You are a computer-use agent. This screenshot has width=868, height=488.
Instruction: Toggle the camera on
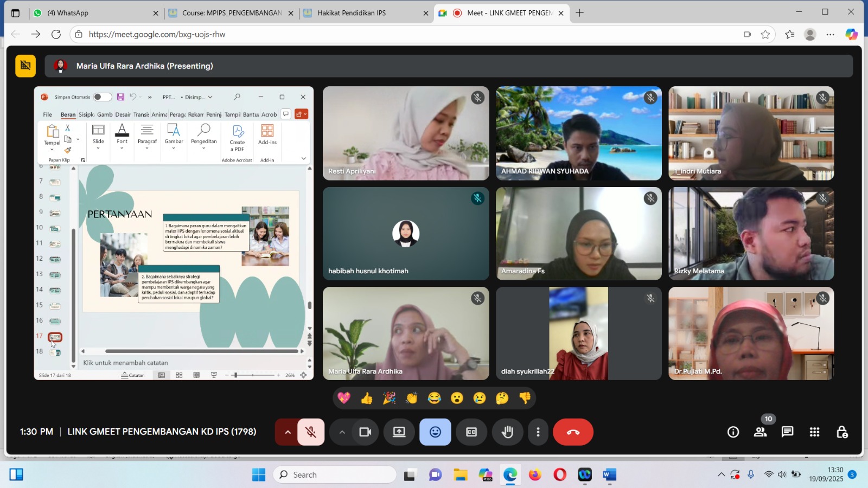(365, 432)
